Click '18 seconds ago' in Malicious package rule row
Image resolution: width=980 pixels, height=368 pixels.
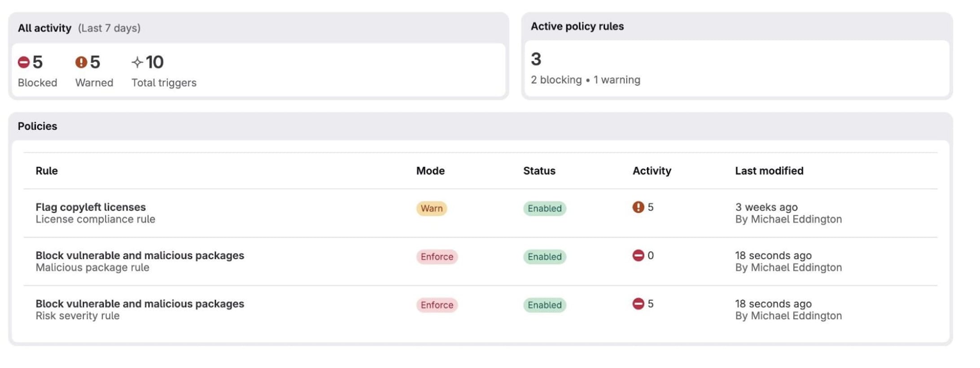click(773, 255)
